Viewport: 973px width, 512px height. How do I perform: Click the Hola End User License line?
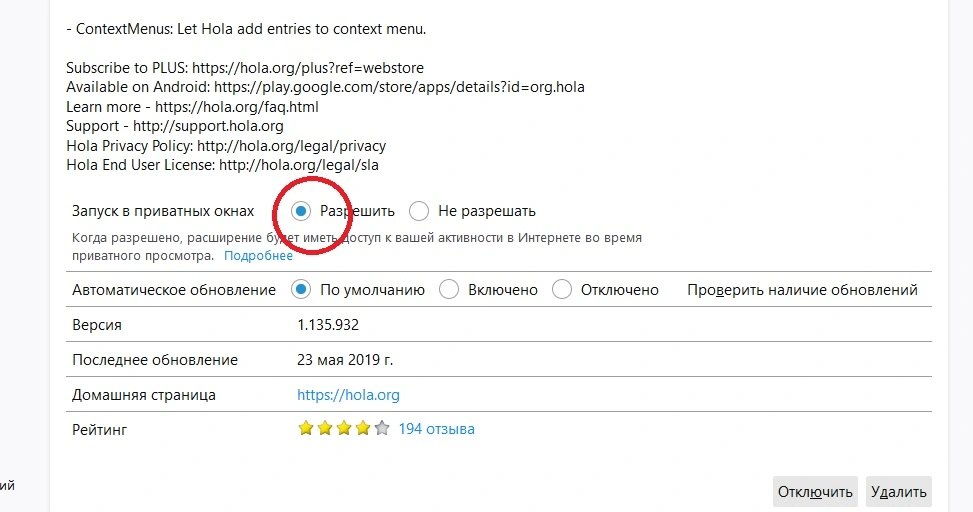coord(222,165)
